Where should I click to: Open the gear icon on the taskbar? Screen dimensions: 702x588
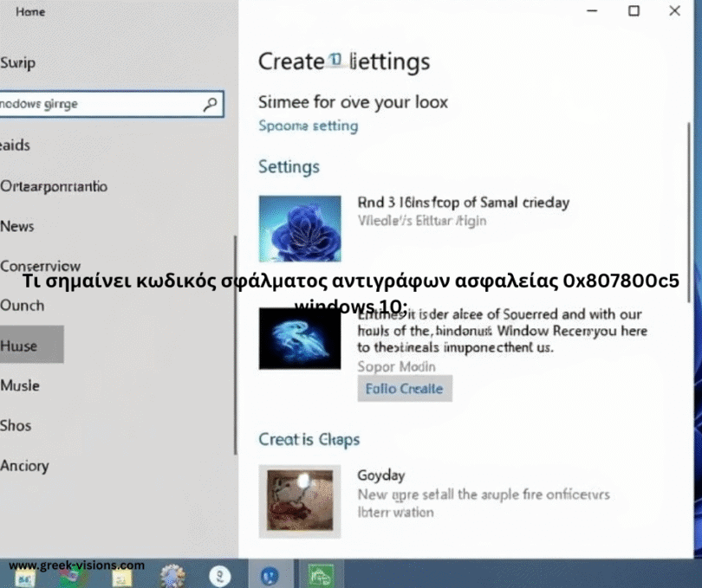[172, 576]
